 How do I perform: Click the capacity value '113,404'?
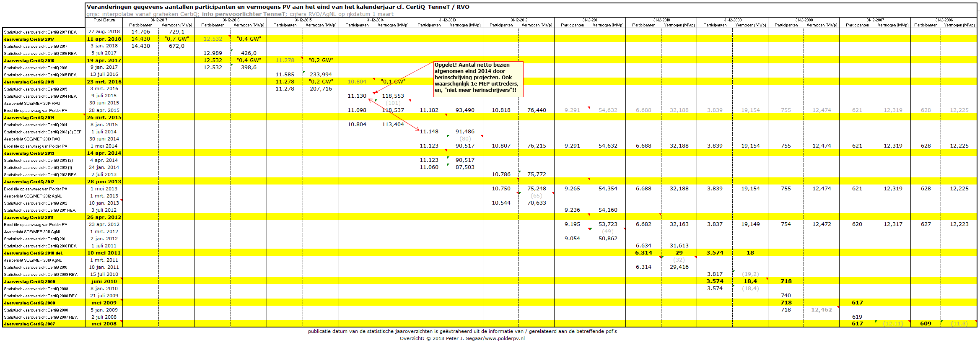[x=393, y=125]
